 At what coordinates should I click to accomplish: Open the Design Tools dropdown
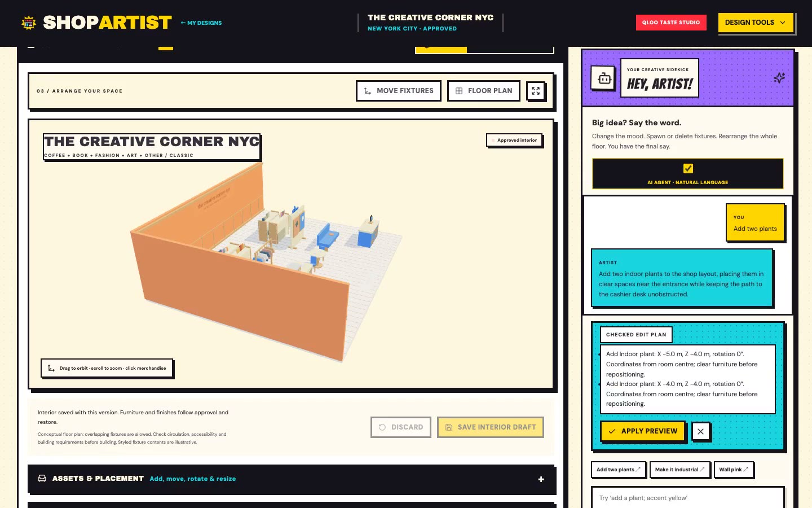[x=756, y=23]
